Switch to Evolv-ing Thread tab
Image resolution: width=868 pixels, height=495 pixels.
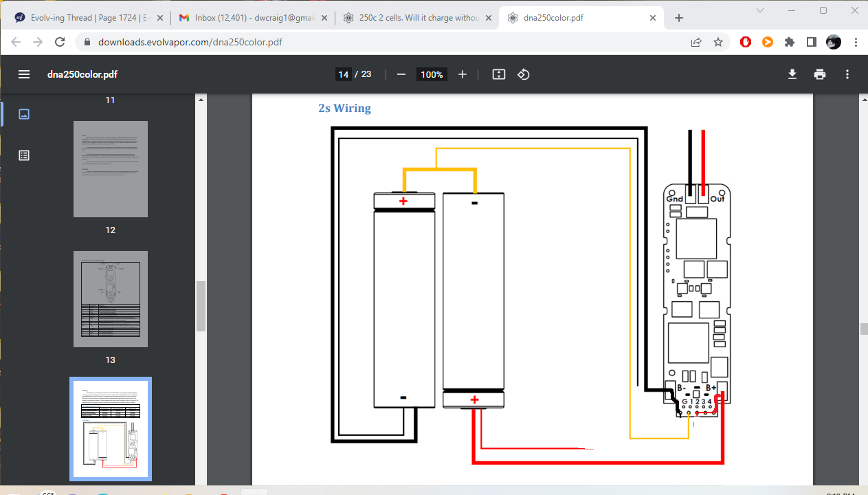85,18
